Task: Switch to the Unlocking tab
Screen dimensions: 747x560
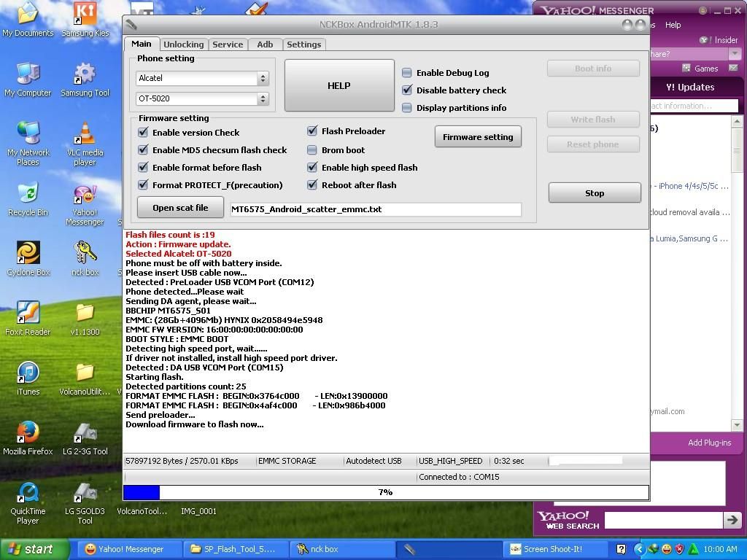Action: [x=183, y=44]
